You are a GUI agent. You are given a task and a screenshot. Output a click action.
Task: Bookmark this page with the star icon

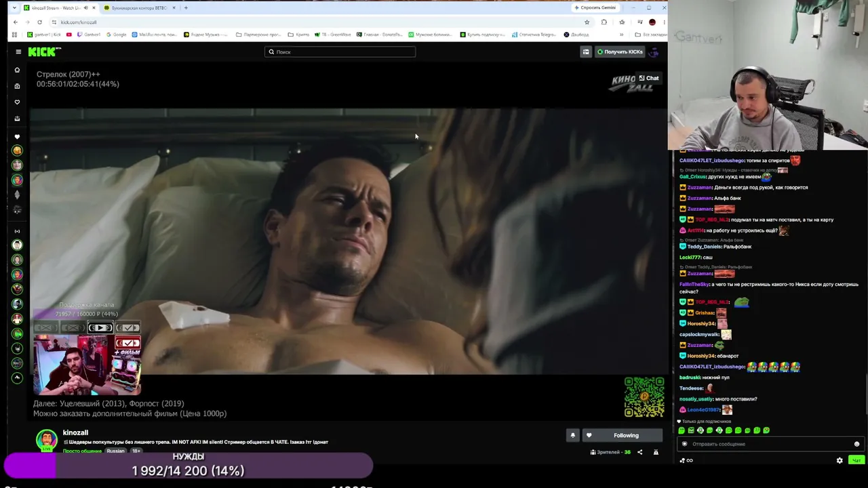587,22
